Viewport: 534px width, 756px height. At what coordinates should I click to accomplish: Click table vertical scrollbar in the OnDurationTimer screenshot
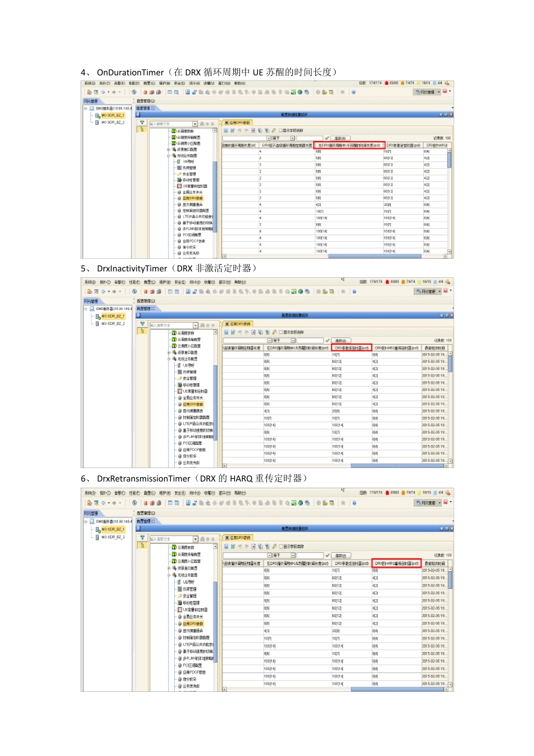click(x=450, y=201)
